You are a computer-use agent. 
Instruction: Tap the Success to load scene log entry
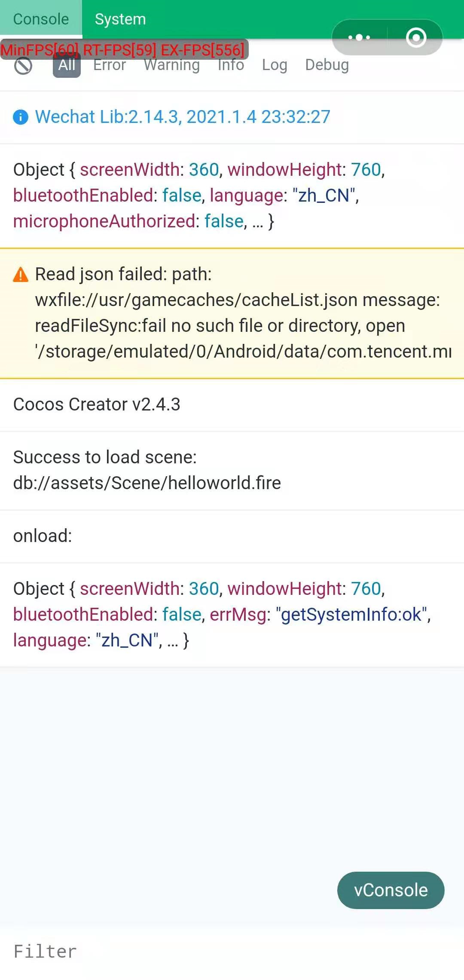pyautogui.click(x=147, y=470)
